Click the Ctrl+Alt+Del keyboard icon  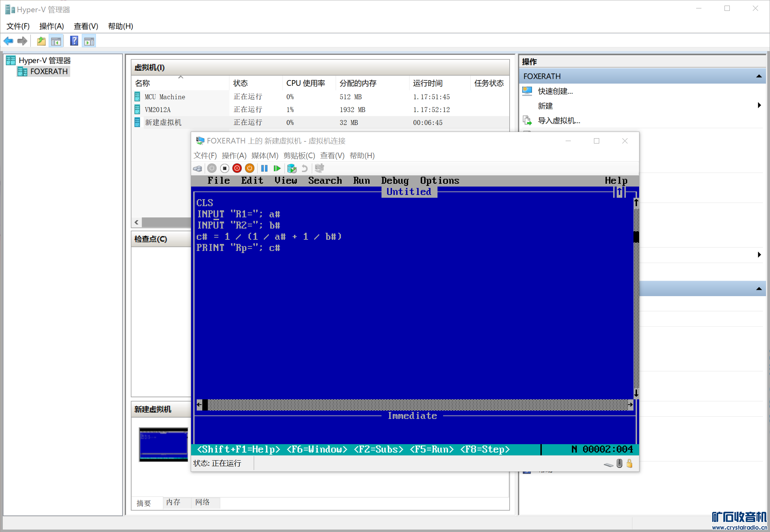[x=197, y=169]
